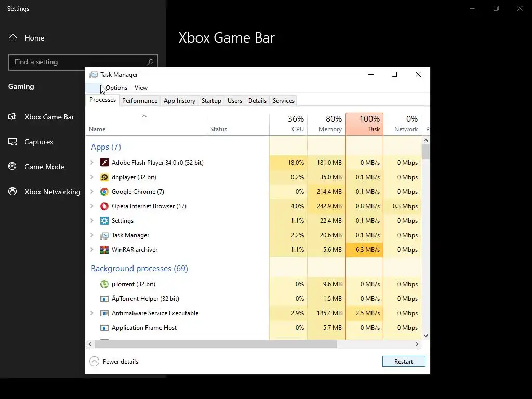Click the Background processes (69) heading
532x399 pixels.
pos(139,269)
